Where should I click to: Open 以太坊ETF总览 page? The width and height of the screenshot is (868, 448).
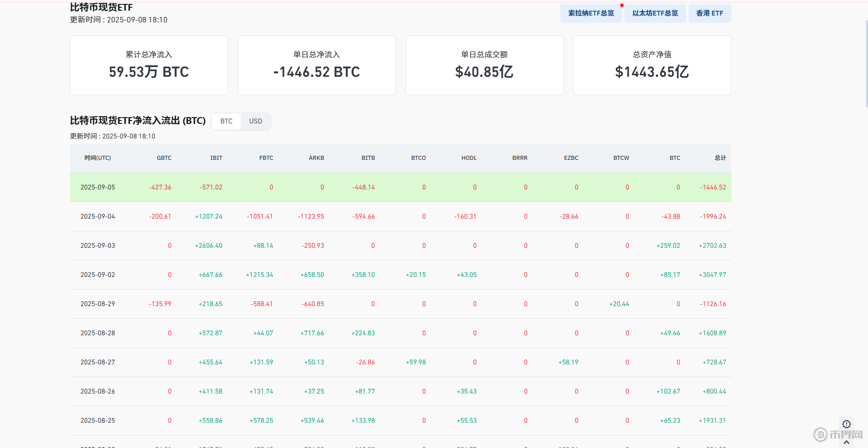coord(655,13)
